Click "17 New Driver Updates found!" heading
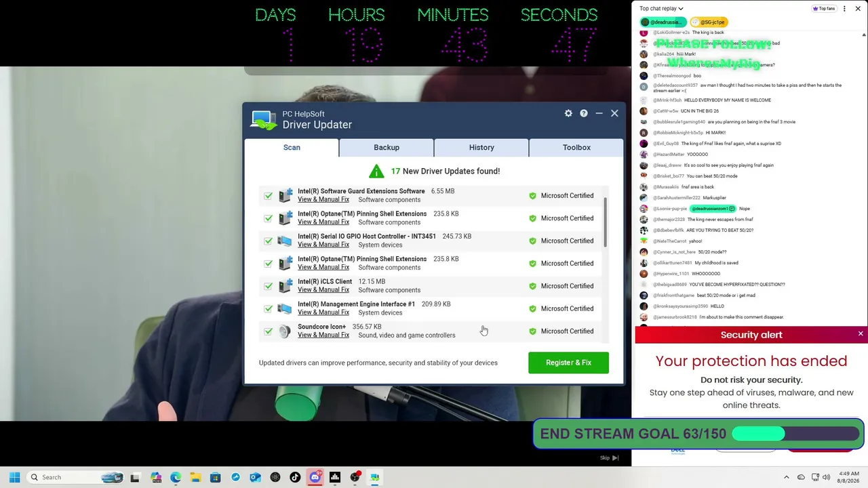Image resolution: width=868 pixels, height=488 pixels. coord(445,171)
